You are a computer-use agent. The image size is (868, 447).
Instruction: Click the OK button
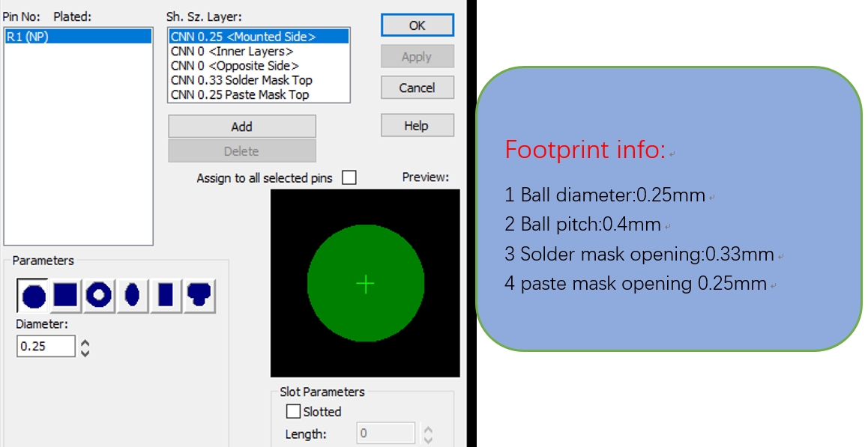(418, 25)
